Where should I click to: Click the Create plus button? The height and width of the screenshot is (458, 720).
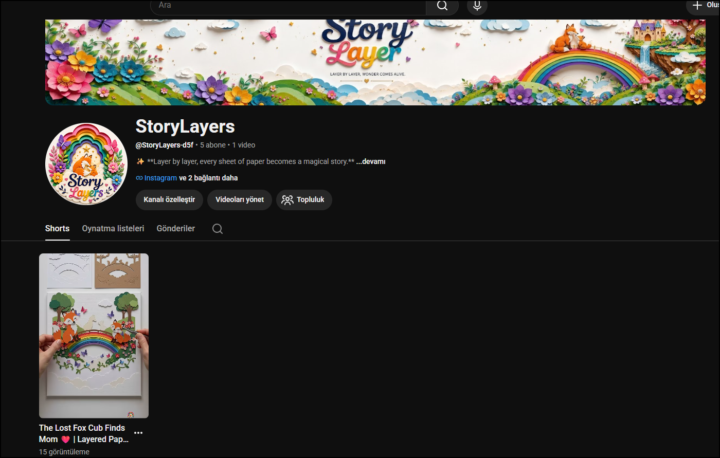(703, 6)
